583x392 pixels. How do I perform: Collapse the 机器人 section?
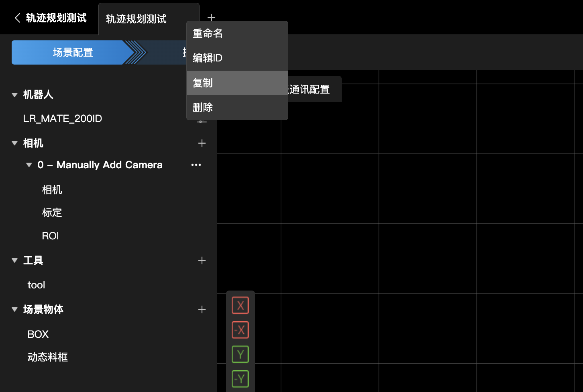coord(15,95)
